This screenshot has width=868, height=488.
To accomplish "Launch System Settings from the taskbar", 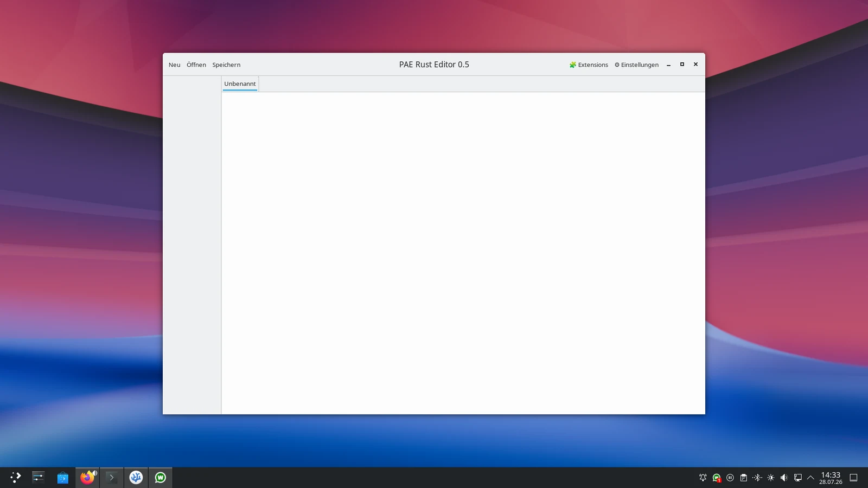I will point(38,477).
